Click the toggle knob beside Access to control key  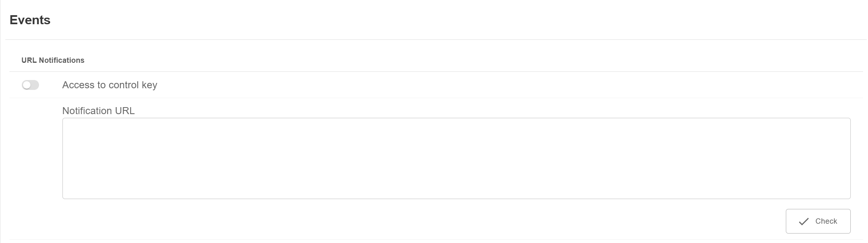coord(27,85)
